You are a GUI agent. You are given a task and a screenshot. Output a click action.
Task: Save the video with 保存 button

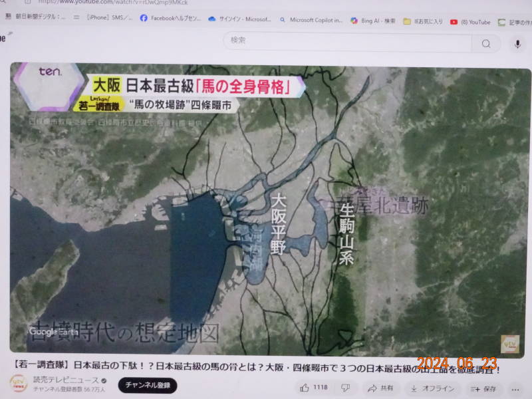click(x=483, y=389)
